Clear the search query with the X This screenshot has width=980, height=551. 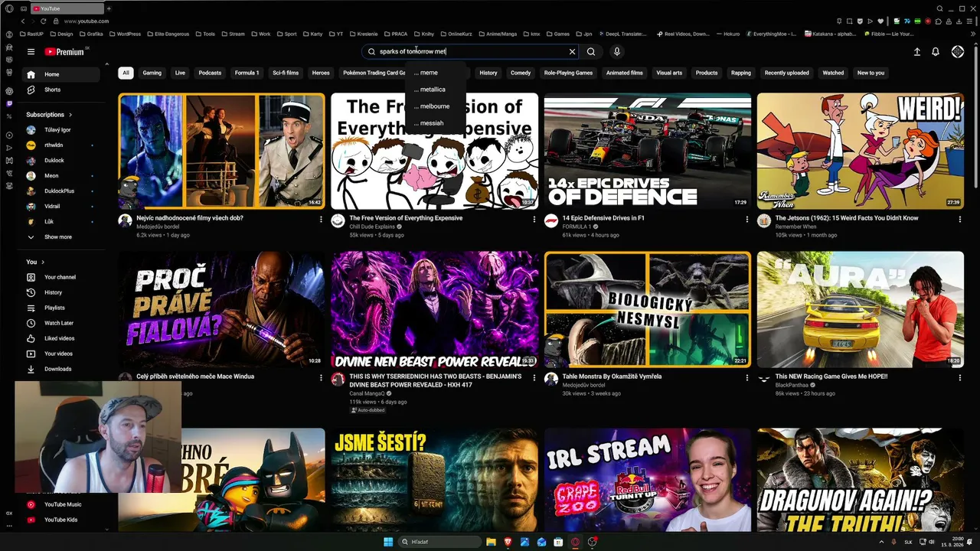pos(572,52)
